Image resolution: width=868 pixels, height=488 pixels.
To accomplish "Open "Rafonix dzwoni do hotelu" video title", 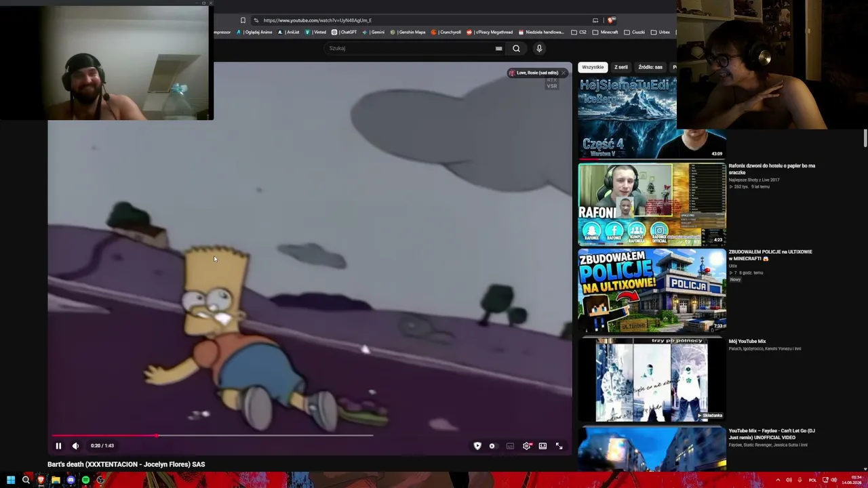I will click(772, 169).
